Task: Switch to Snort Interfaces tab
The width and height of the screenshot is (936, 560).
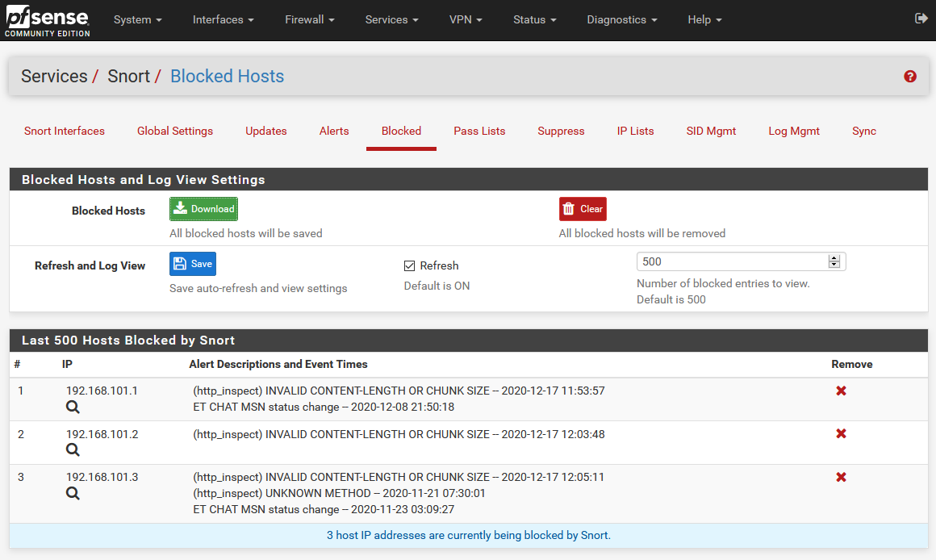Action: [65, 132]
